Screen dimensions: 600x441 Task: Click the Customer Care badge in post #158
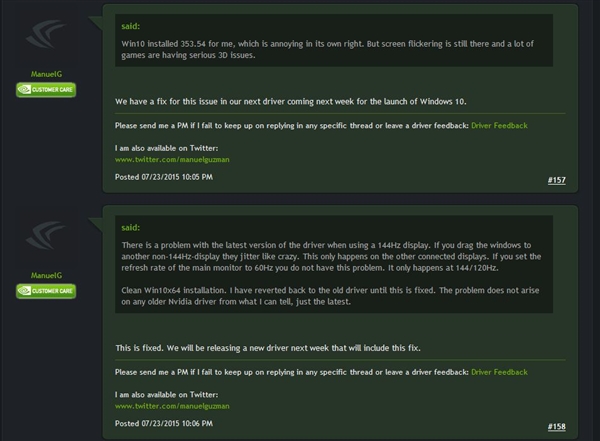pyautogui.click(x=44, y=290)
